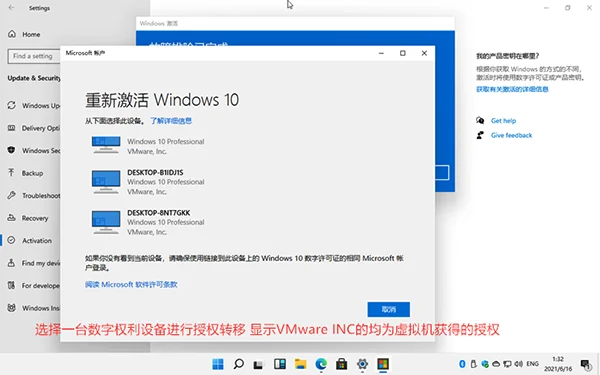Screen dimensions: 600x375
Task: Select DESKTOP-8NT7GKK device monitor icon
Action: (x=106, y=222)
